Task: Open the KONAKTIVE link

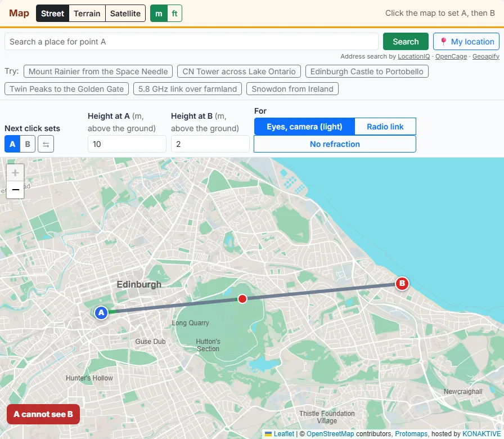Action: [481, 433]
